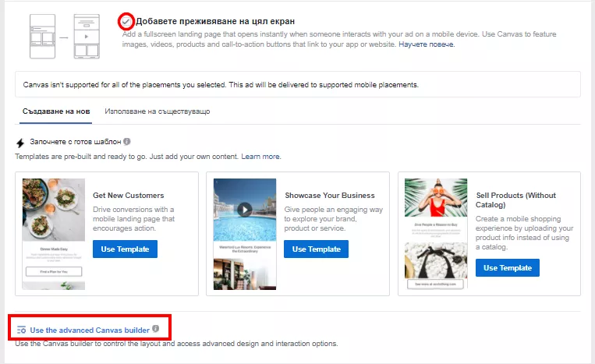This screenshot has height=364, width=595.
Task: Click the info icon next to advanced Canvas builder
Action: (156, 329)
